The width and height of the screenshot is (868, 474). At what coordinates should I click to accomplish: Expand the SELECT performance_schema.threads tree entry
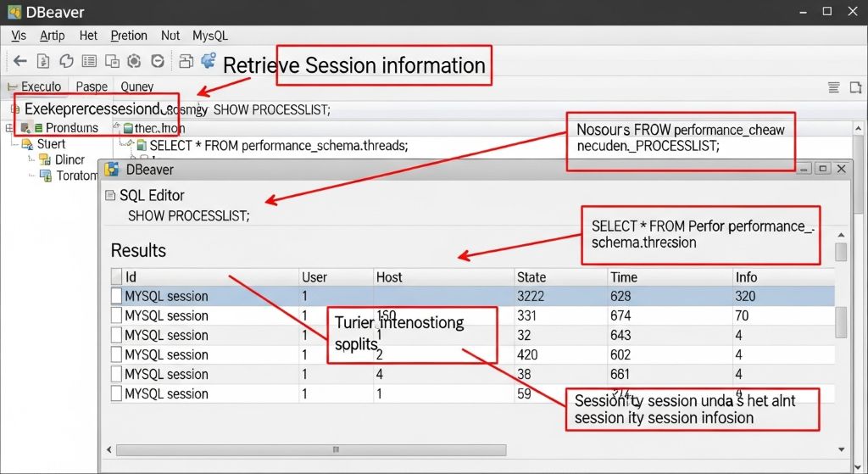tap(131, 146)
